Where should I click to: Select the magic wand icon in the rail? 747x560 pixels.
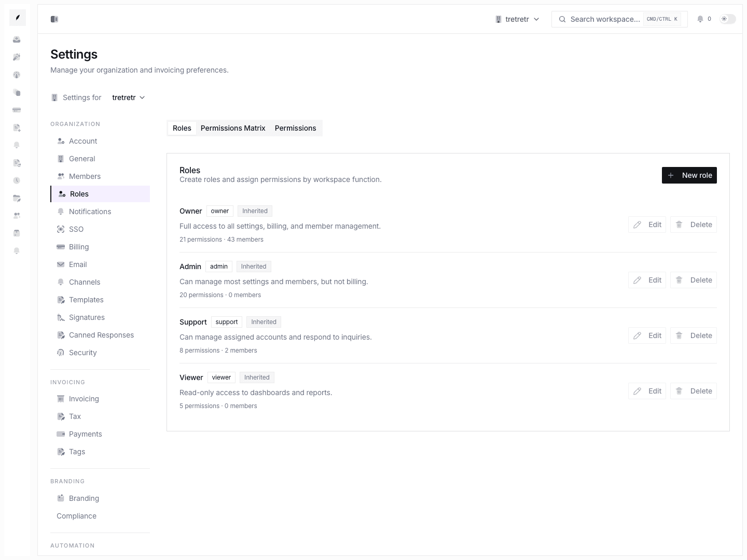pyautogui.click(x=17, y=57)
